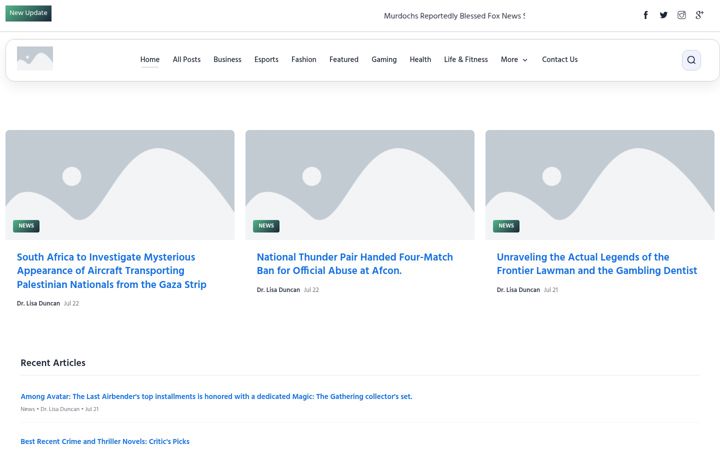
Task: Open the All Posts menu item
Action: tap(186, 59)
